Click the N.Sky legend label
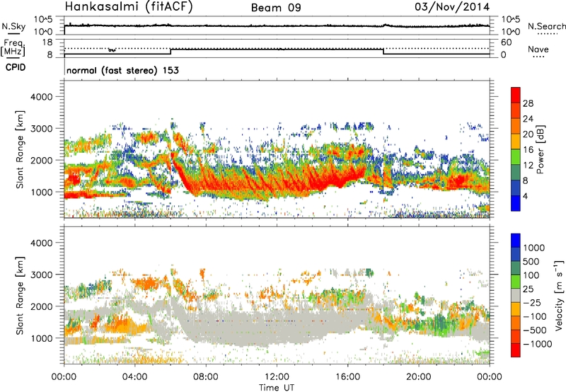This screenshot has width=566, height=392. 13,26
